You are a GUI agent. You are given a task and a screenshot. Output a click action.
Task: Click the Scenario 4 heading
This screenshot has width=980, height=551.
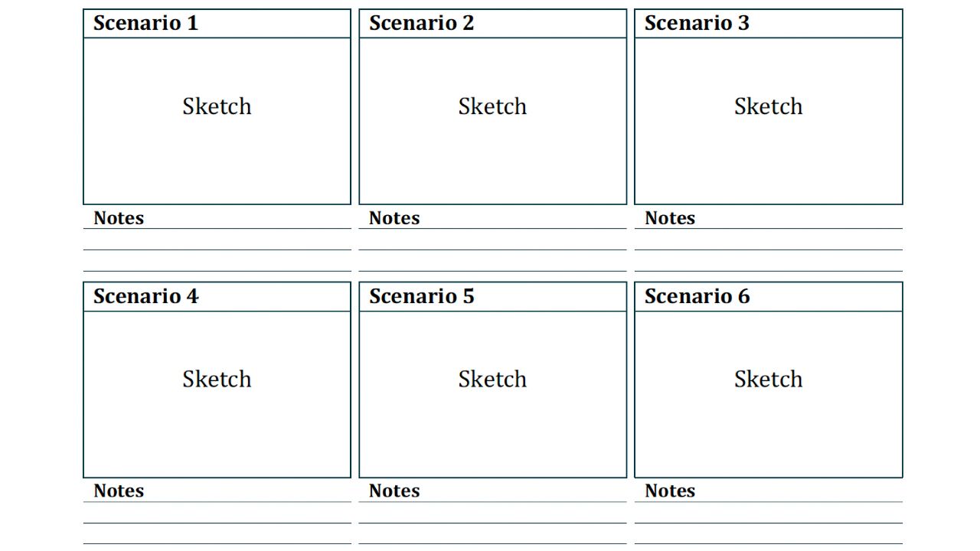[x=145, y=296]
